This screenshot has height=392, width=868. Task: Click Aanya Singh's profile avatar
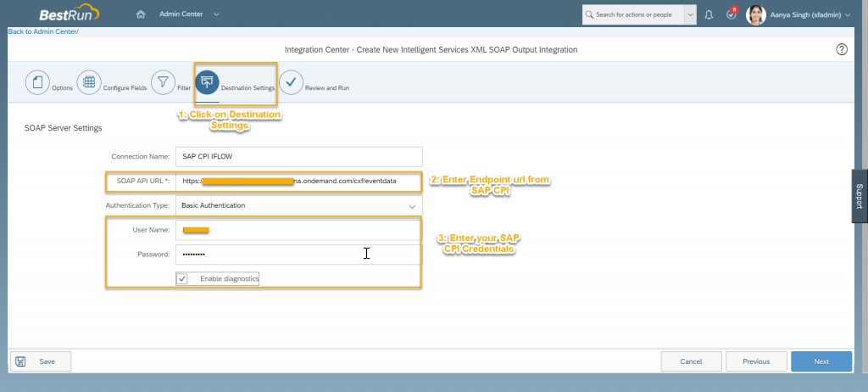point(755,15)
